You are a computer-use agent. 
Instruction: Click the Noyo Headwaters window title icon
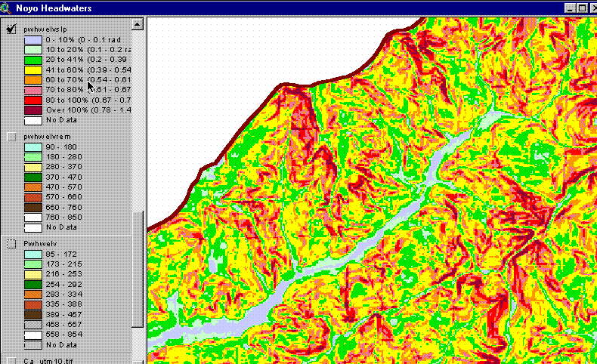point(5,8)
